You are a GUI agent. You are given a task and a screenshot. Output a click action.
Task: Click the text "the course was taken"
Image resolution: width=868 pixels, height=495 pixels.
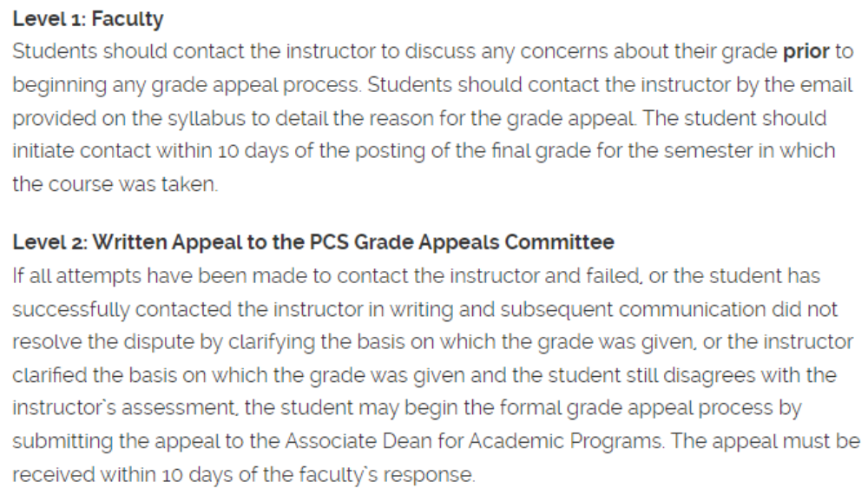(115, 185)
